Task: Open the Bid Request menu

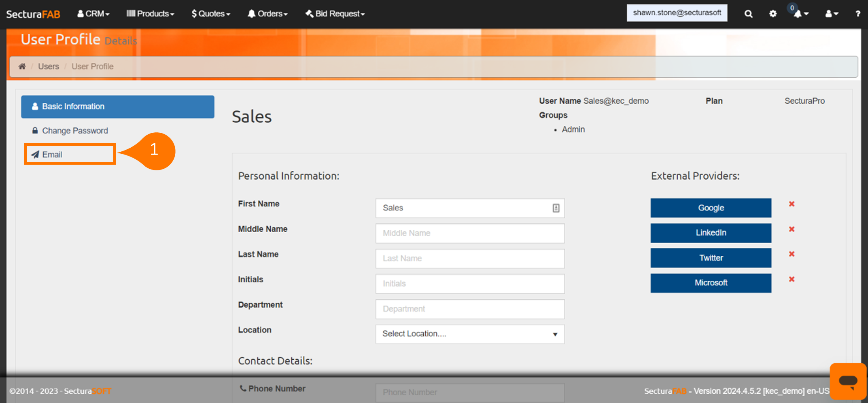Action: coord(335,14)
